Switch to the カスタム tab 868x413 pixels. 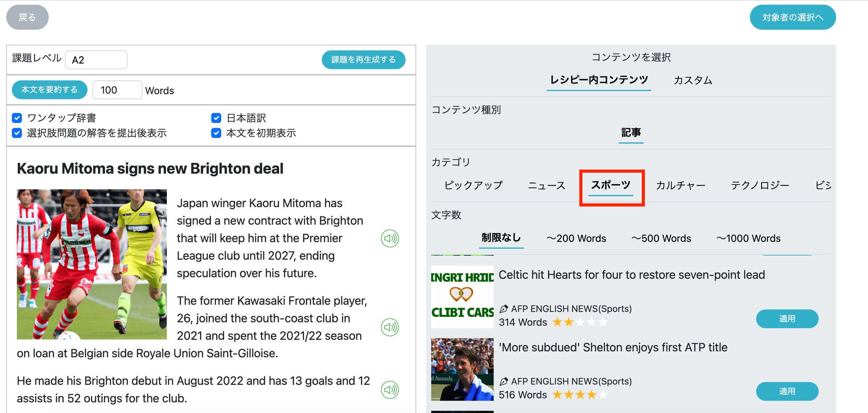693,80
